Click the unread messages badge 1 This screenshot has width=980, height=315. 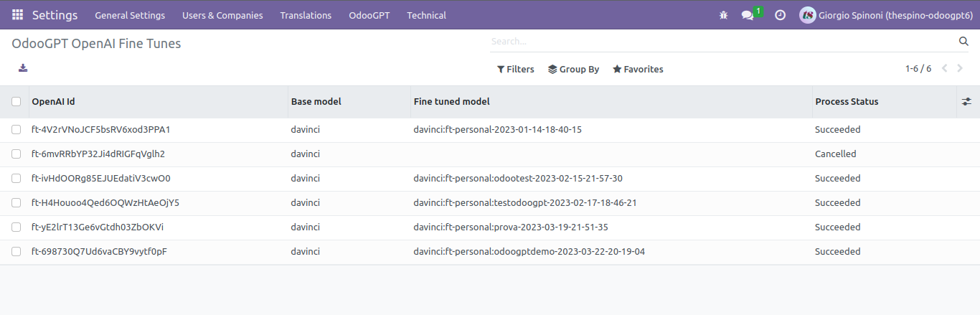[x=758, y=11]
